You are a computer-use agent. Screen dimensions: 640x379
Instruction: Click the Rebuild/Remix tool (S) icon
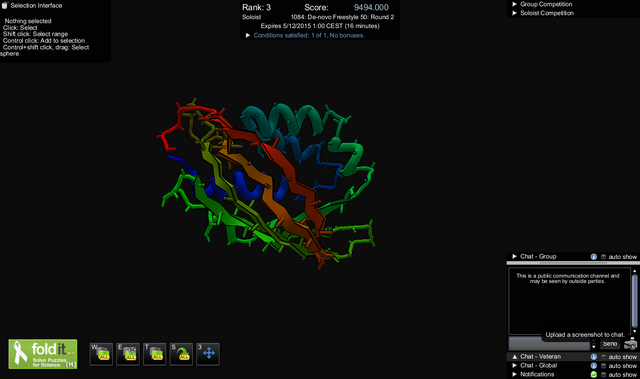[181, 354]
